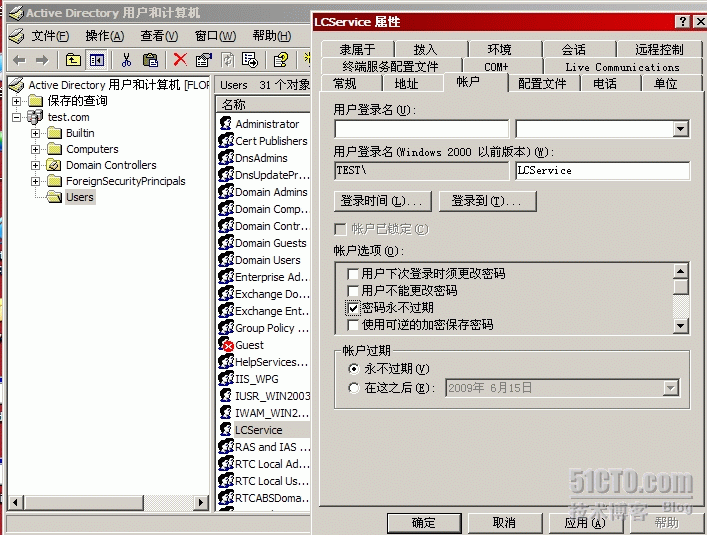Switch to the remote control tab
This screenshot has width=707, height=535.
coord(659,49)
